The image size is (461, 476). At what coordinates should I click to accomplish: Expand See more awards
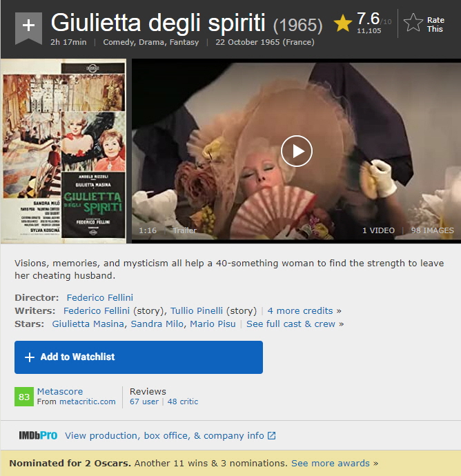coord(331,464)
